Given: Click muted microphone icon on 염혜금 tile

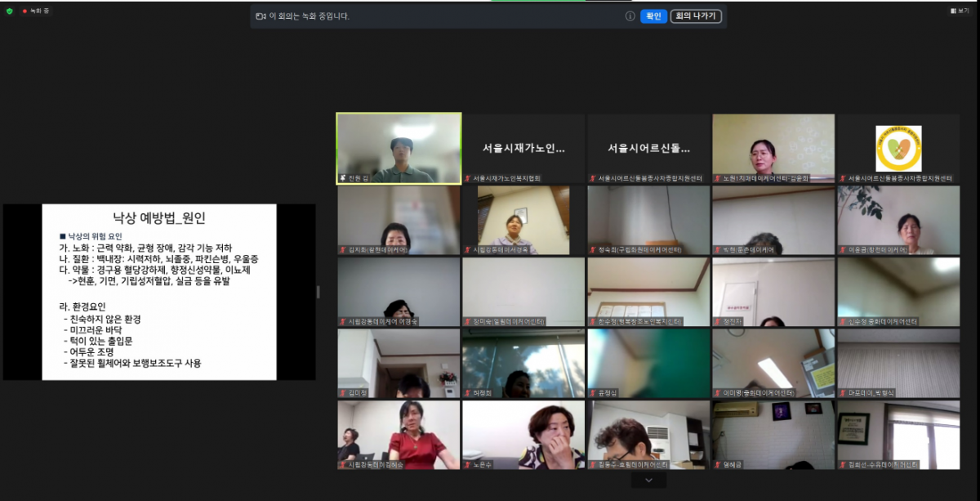Looking at the screenshot, I should click(x=718, y=464).
